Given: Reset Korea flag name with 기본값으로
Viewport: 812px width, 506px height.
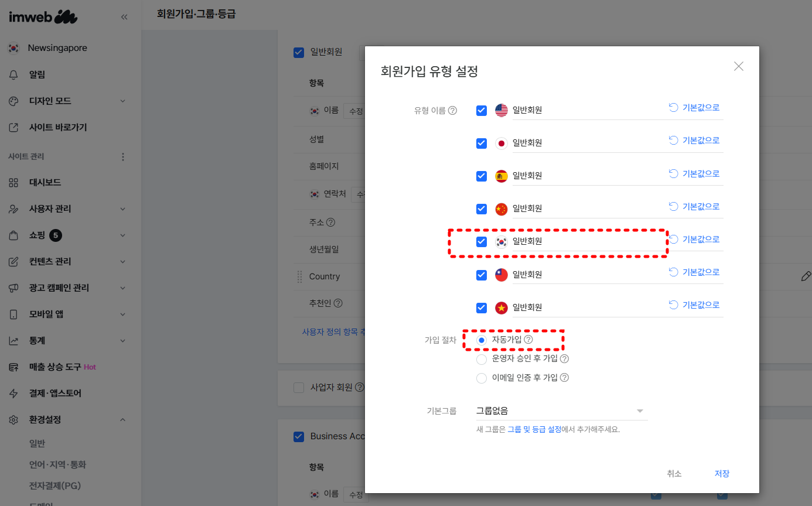Looking at the screenshot, I should [x=694, y=240].
